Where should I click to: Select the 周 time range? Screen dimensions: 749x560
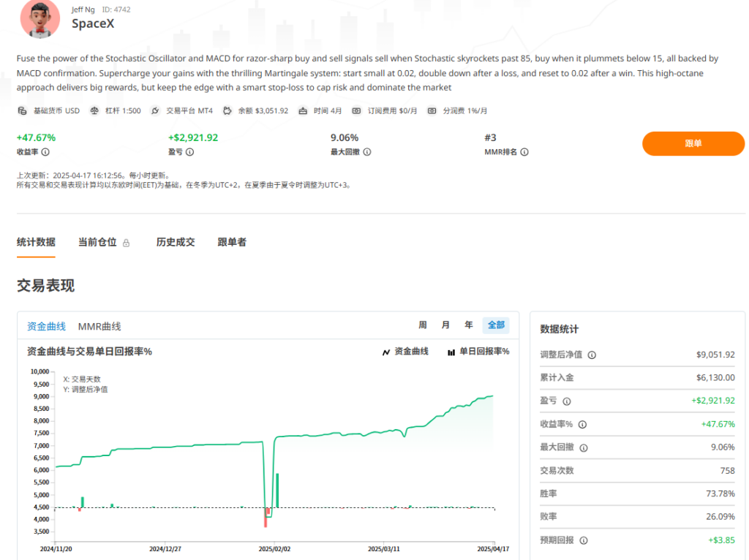coord(423,325)
